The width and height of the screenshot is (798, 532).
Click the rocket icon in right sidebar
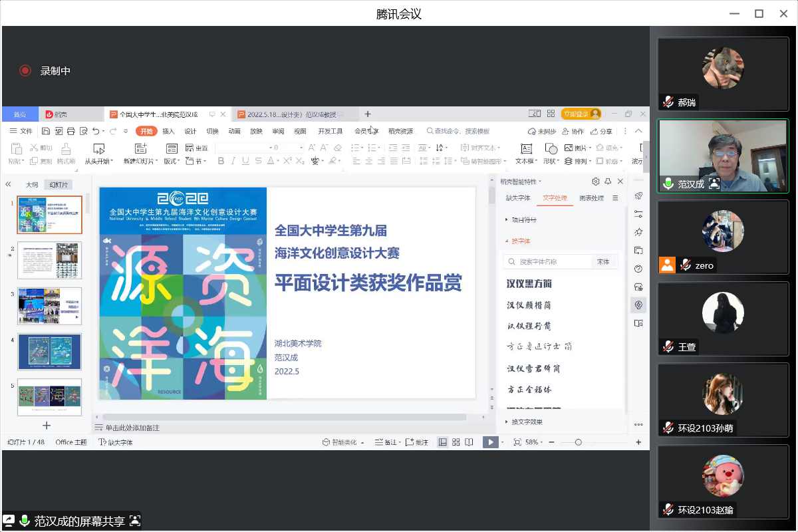point(638,196)
